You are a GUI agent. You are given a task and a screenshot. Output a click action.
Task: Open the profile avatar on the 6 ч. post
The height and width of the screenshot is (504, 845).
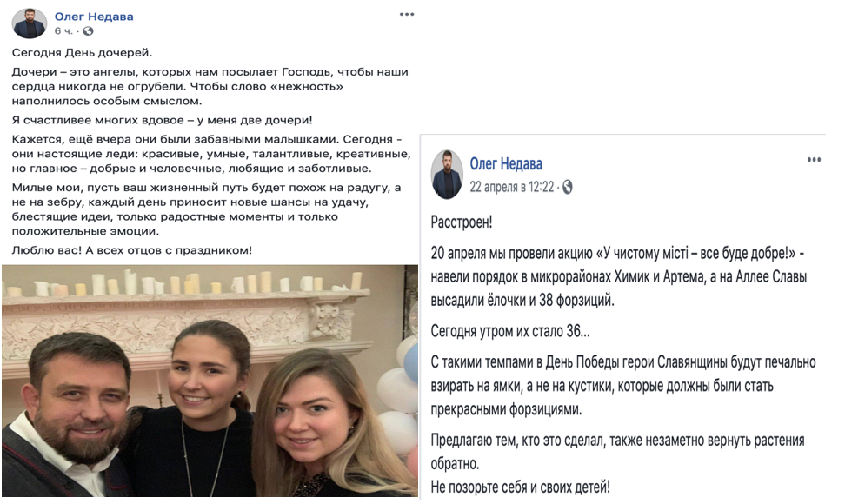29,23
